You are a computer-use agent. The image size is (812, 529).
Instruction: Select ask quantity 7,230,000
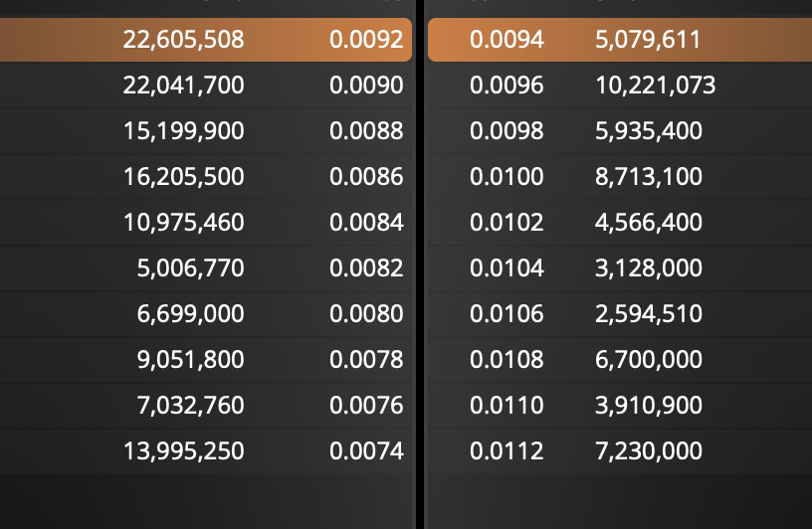[x=648, y=451]
